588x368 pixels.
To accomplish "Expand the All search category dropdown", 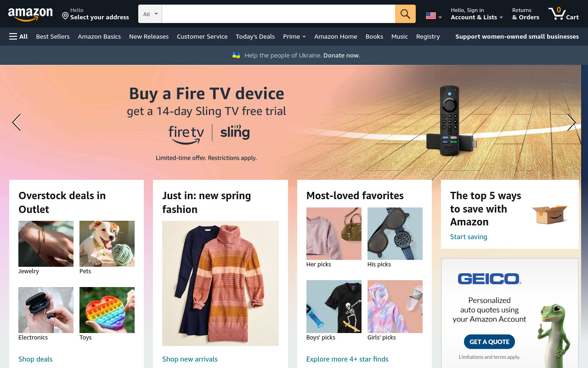I will tap(150, 14).
